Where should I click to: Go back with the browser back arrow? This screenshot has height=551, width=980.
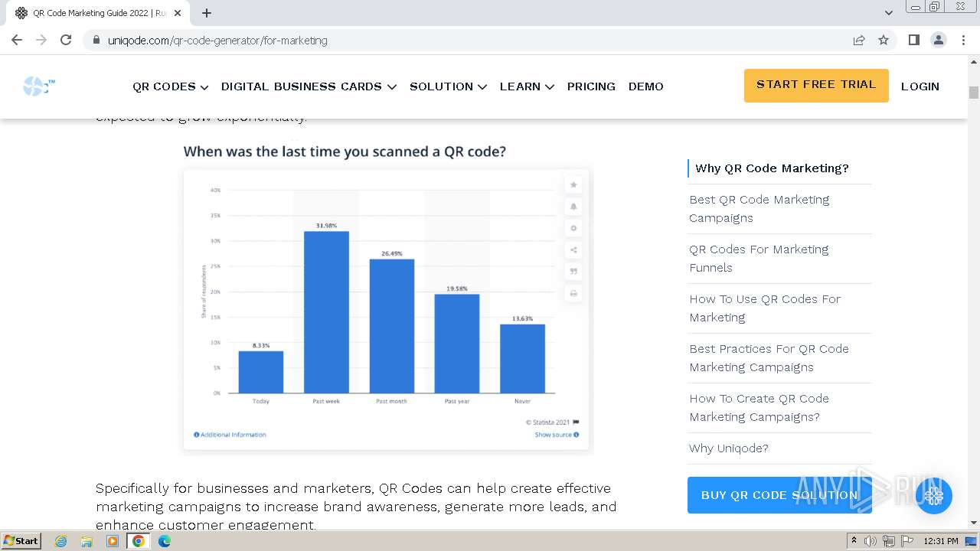point(17,40)
